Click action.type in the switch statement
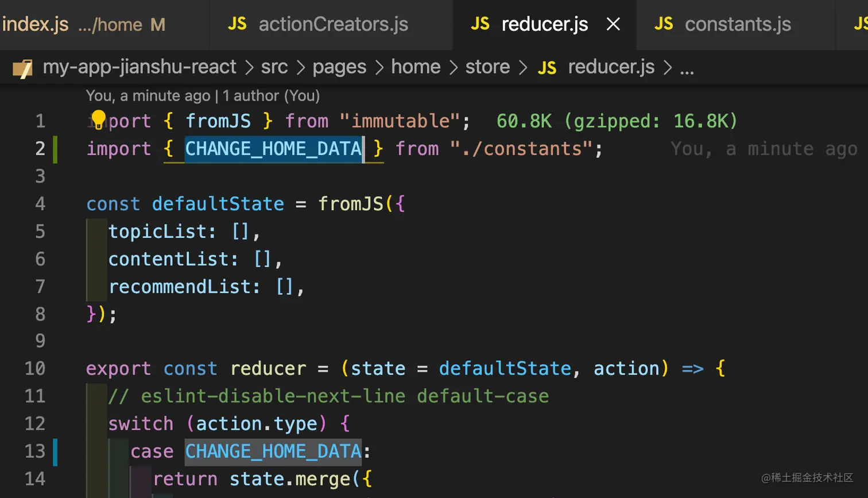The height and width of the screenshot is (498, 868). coord(257,424)
